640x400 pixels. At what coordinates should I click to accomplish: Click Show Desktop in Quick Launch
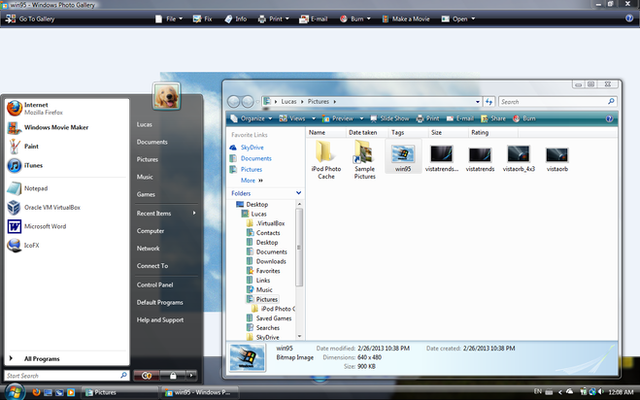click(48, 393)
